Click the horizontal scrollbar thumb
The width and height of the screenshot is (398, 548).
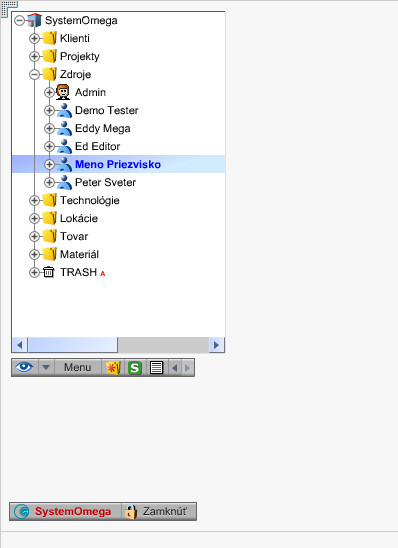click(73, 345)
